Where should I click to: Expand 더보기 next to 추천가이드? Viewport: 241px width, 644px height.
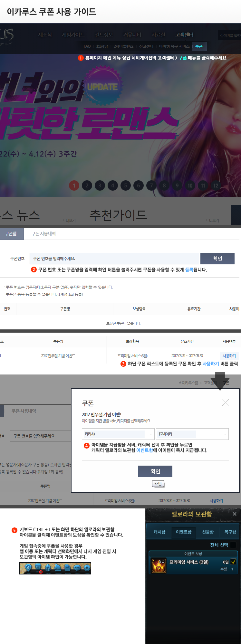tap(212, 221)
